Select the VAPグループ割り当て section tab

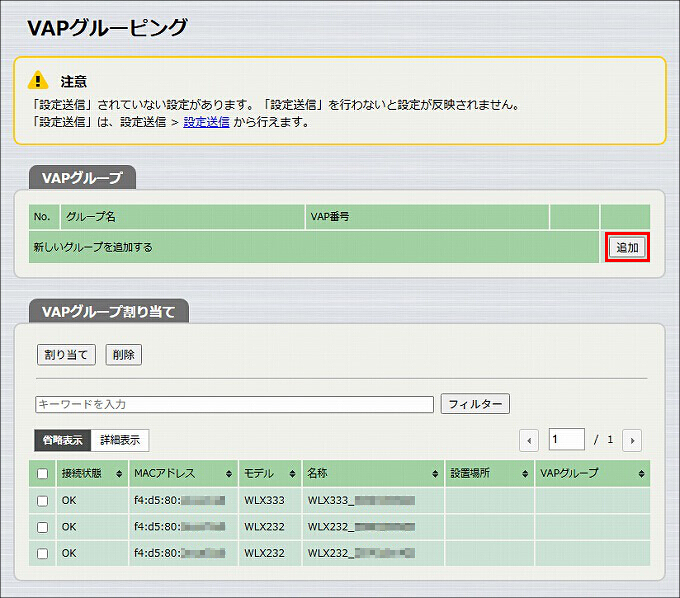point(109,311)
